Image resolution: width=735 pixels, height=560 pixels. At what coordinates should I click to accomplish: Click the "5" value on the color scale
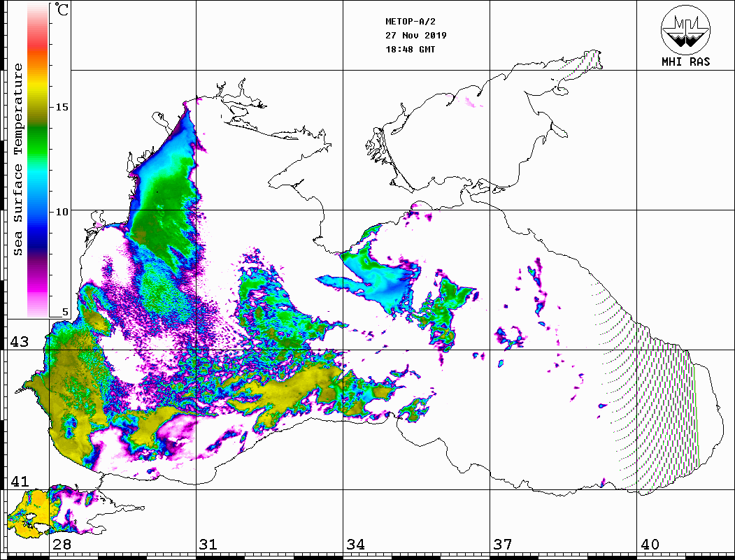(65, 312)
